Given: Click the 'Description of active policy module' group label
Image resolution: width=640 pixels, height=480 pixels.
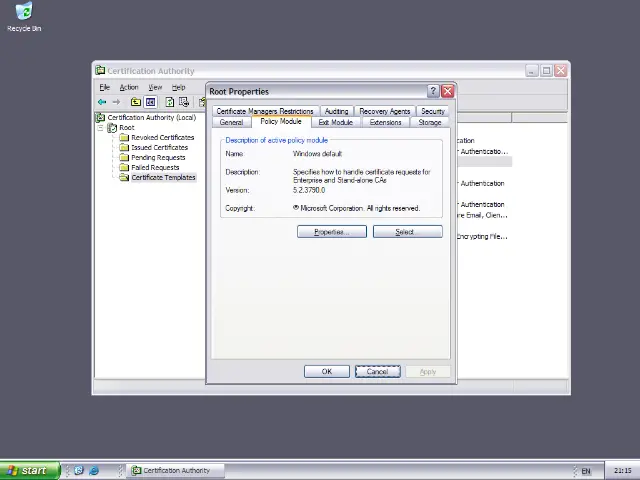Looking at the screenshot, I should (276, 140).
